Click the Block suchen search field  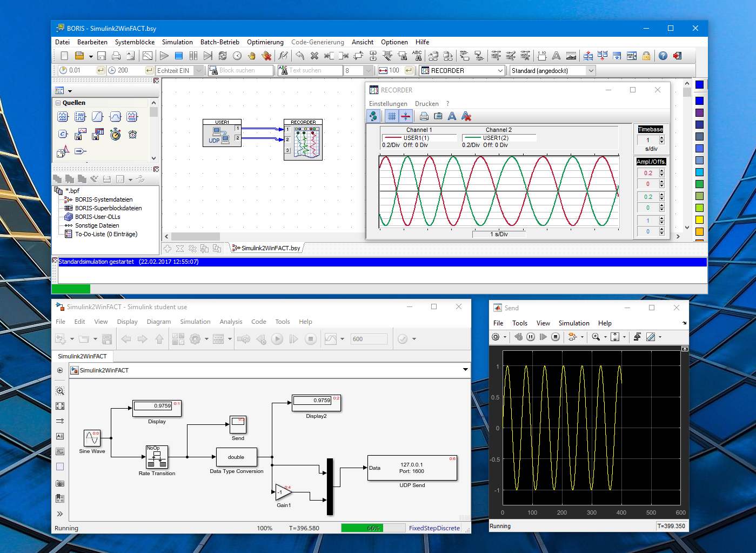coord(241,70)
